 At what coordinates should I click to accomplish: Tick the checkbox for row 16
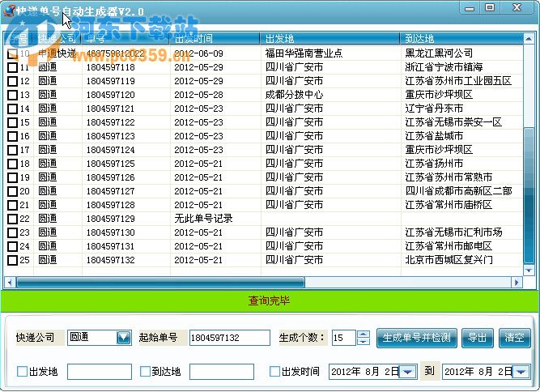point(12,136)
